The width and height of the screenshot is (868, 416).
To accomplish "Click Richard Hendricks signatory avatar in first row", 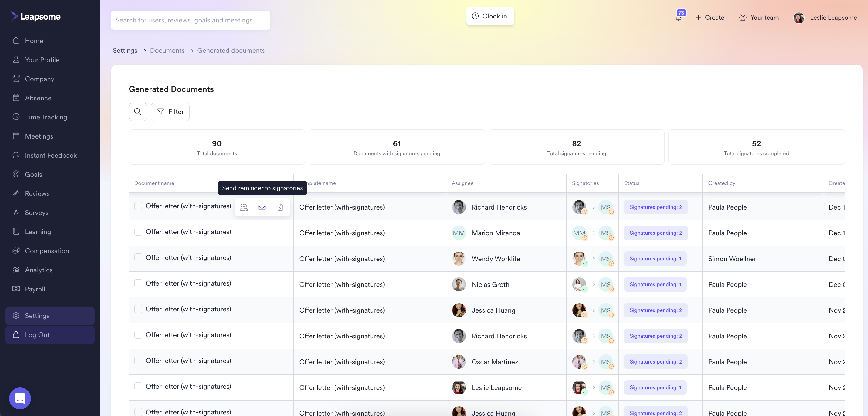I will pyautogui.click(x=579, y=206).
